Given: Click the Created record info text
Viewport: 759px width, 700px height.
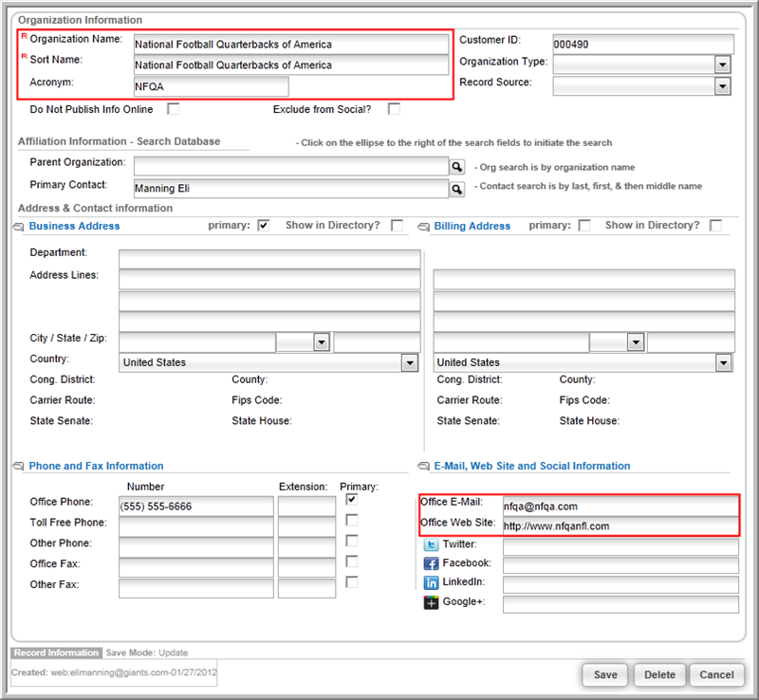Looking at the screenshot, I should (114, 672).
